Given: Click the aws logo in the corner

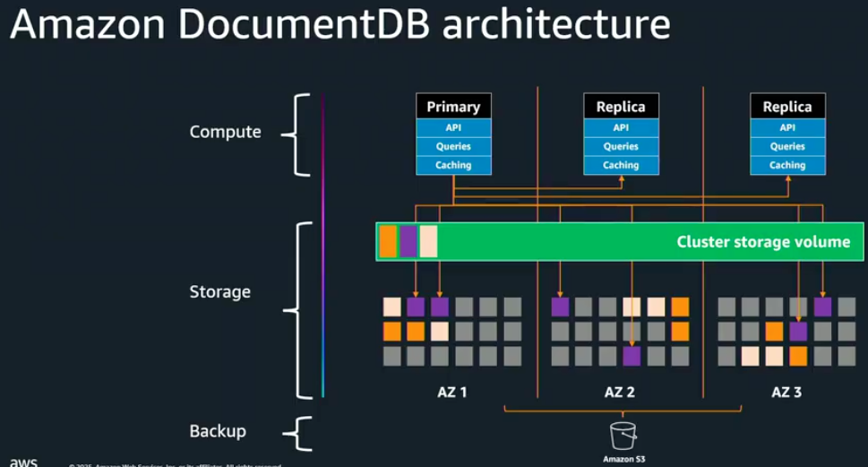Looking at the screenshot, I should 23,462.
